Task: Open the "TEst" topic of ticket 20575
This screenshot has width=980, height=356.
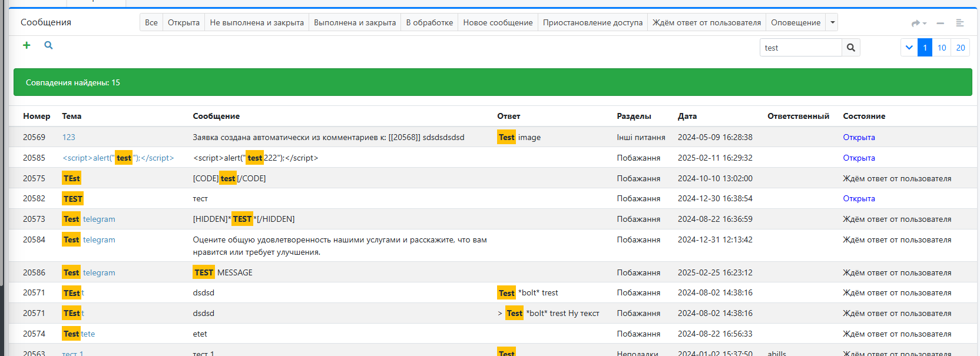Action: 71,178
